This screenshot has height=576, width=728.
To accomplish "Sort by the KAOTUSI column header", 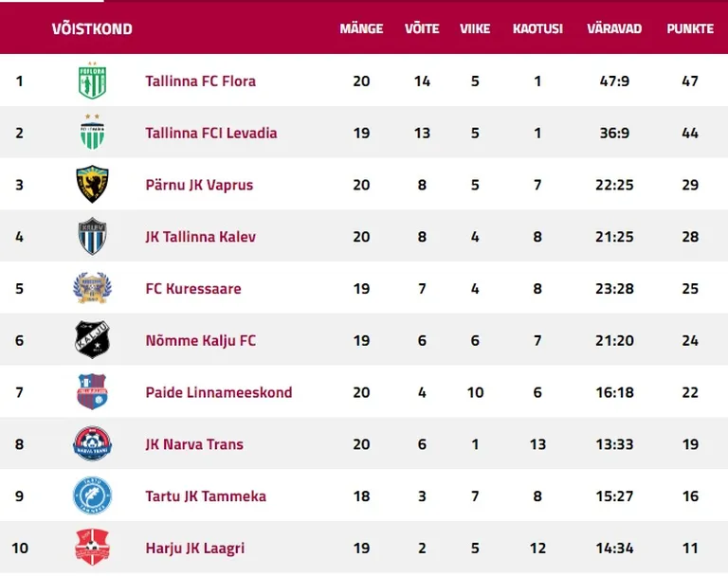I will point(537,28).
